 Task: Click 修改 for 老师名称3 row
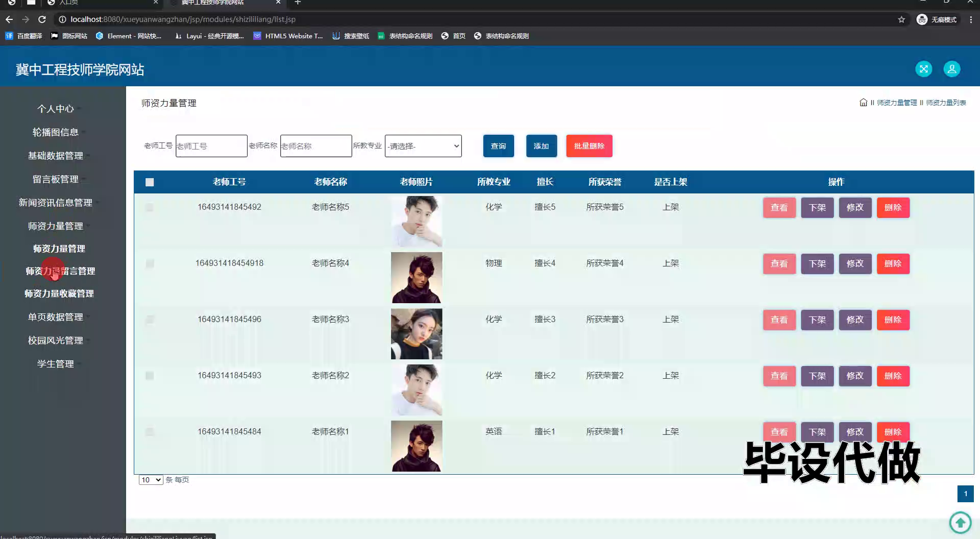pos(855,320)
